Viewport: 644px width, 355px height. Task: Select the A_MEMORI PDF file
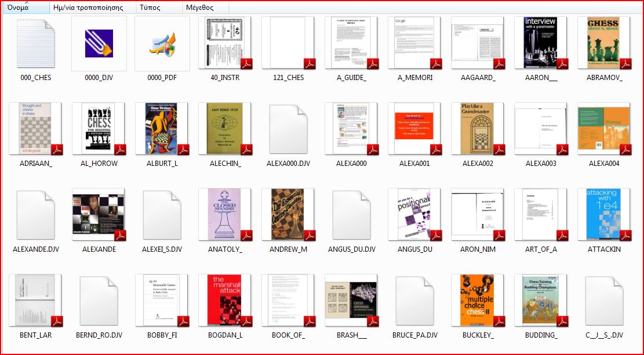click(x=415, y=43)
